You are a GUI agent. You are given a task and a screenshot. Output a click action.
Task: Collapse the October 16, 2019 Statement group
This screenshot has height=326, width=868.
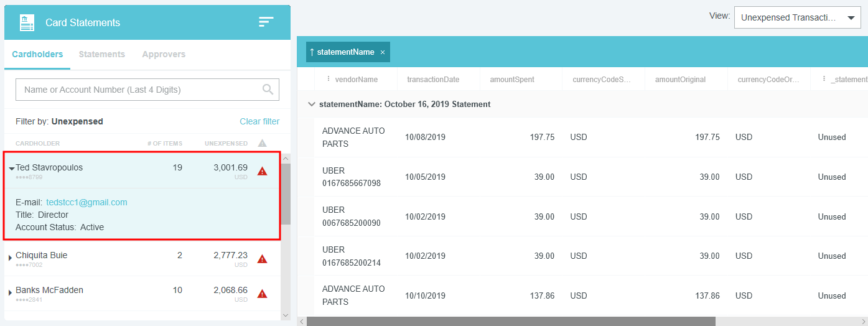coord(312,105)
